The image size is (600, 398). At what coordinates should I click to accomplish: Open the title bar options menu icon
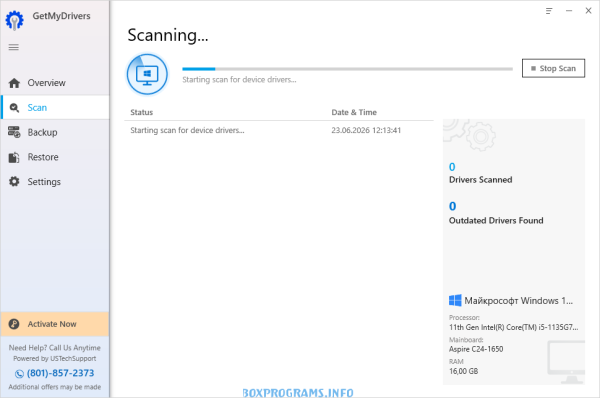pyautogui.click(x=549, y=11)
